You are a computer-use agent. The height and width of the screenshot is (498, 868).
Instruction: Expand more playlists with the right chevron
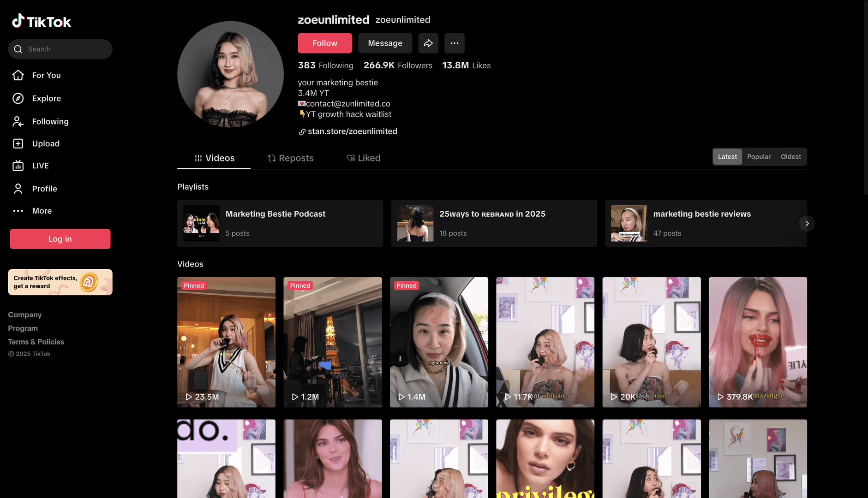click(807, 223)
